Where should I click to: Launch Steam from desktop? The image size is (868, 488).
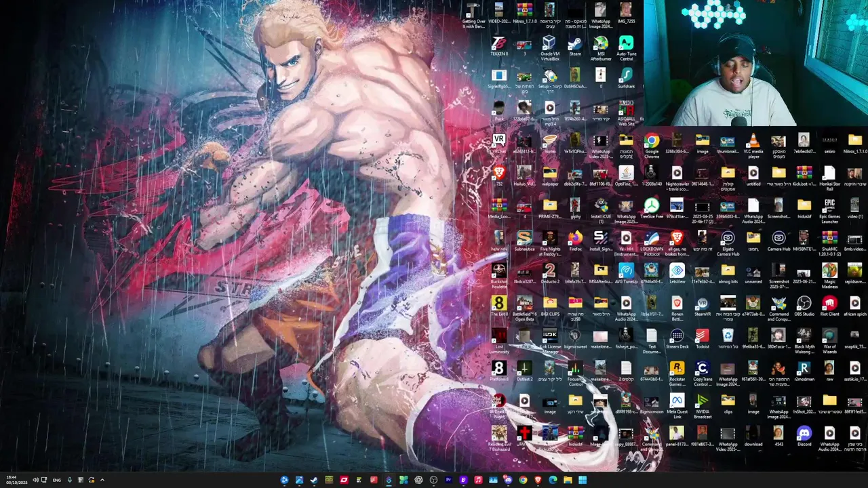pos(575,47)
